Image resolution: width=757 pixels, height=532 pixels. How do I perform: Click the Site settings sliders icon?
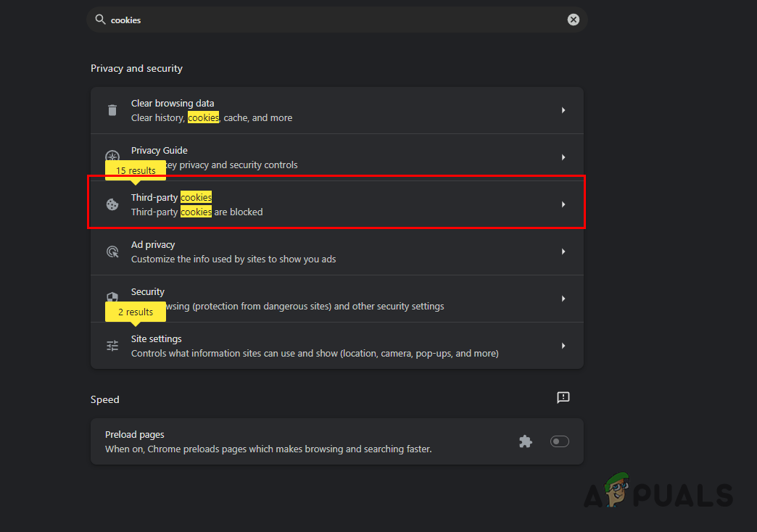pos(112,346)
